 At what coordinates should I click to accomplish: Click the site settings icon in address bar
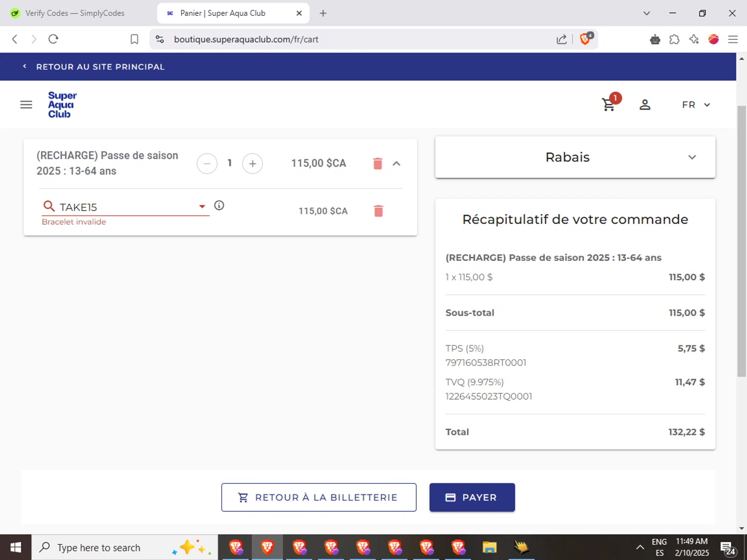coord(160,39)
